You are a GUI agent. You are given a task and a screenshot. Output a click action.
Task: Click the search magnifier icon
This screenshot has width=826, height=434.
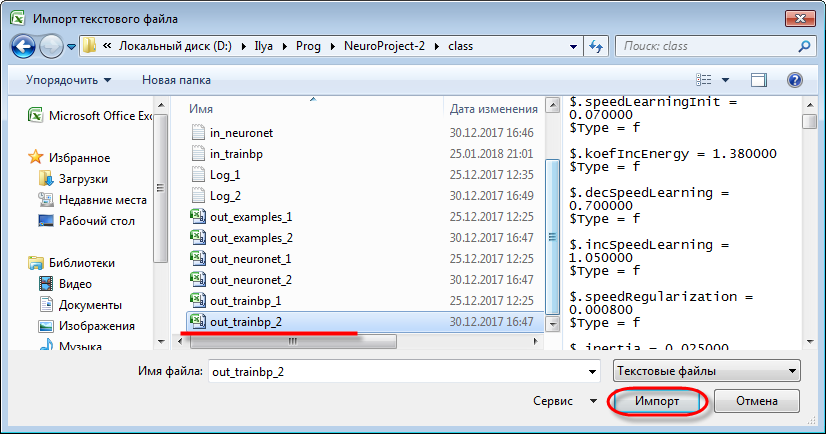pos(804,46)
